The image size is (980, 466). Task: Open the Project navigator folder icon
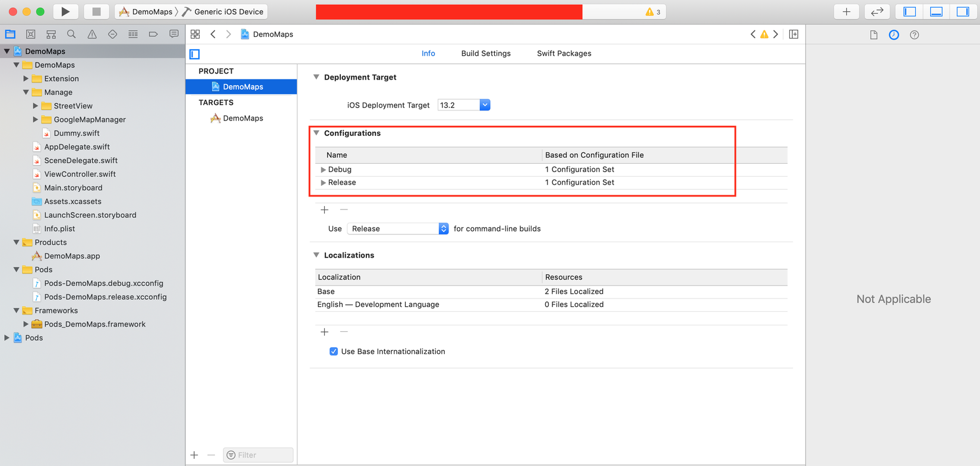click(10, 34)
